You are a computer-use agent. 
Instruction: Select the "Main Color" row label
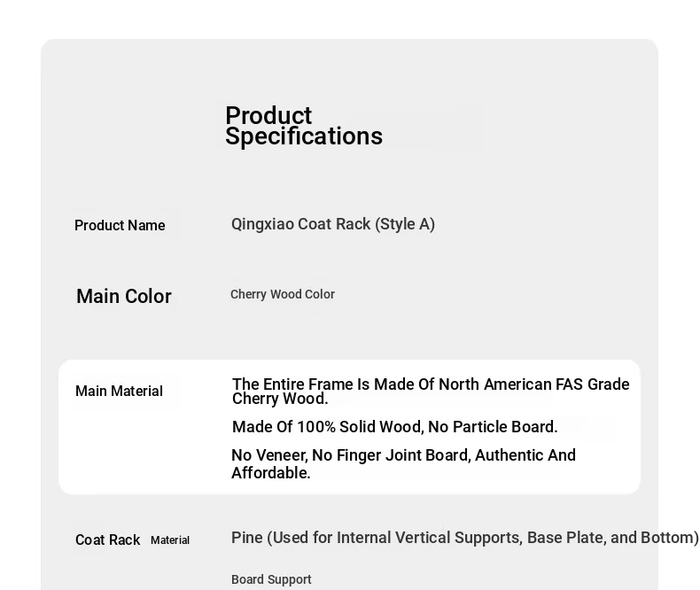click(x=124, y=297)
